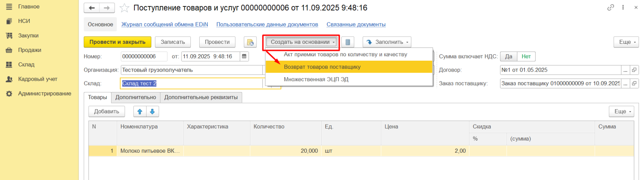Viewport: 644px width, 180px height.
Task: Open the calendar date picker
Action: click(244, 57)
